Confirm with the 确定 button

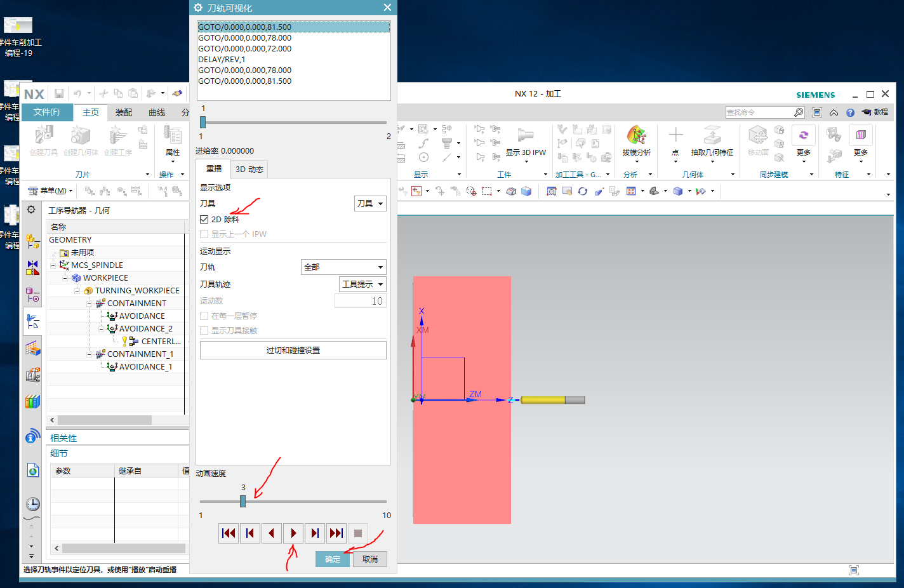click(333, 559)
